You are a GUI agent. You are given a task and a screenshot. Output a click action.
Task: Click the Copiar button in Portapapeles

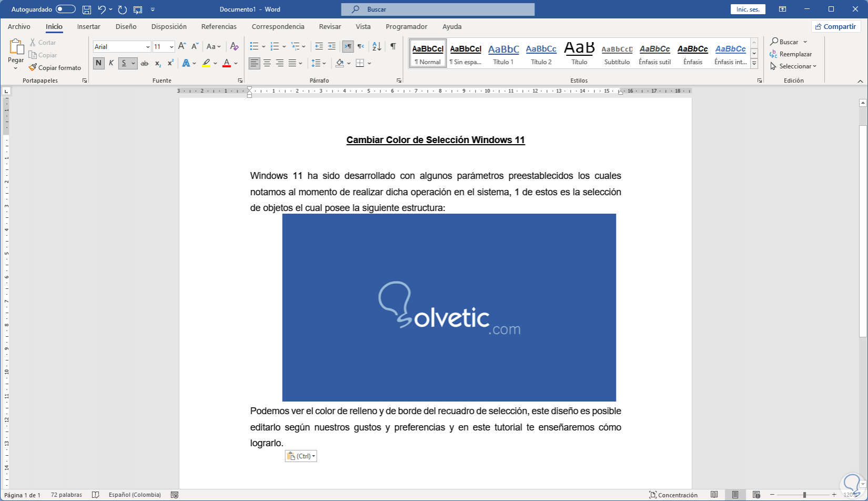(43, 55)
